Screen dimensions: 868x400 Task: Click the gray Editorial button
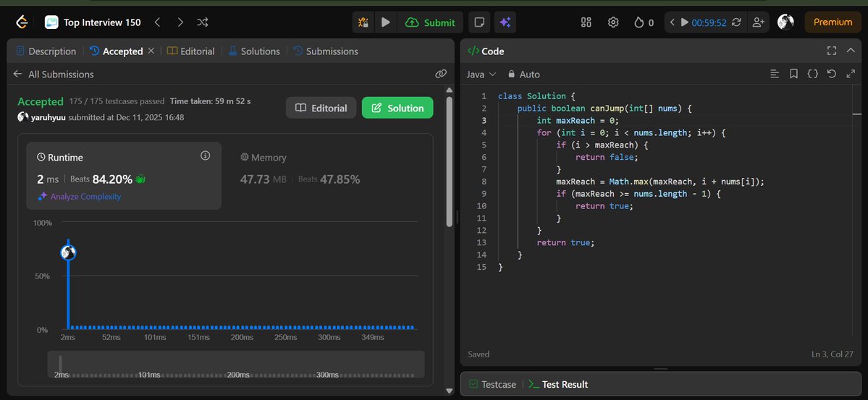coord(321,108)
